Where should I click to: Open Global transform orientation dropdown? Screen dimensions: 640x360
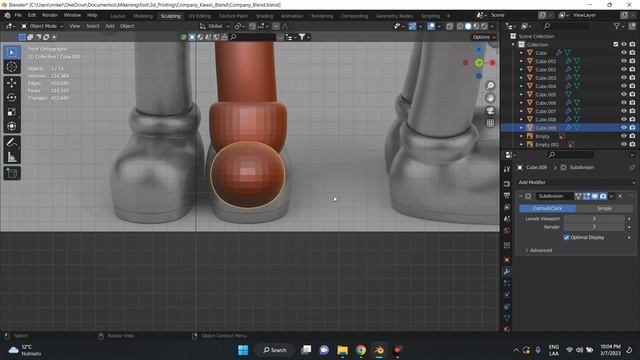215,26
